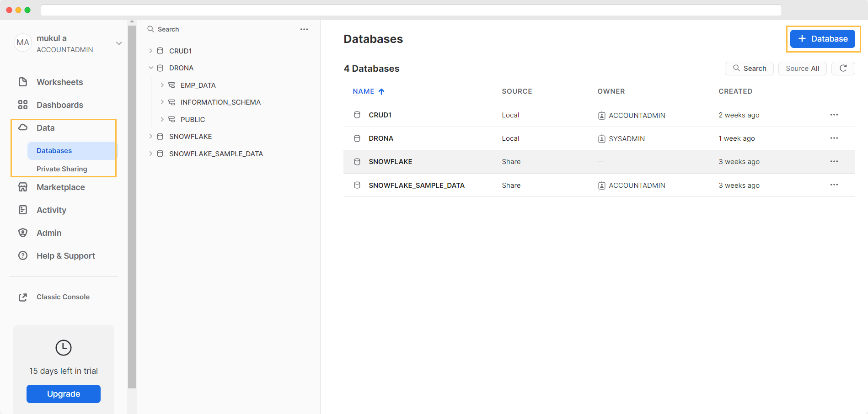This screenshot has height=414, width=868.
Task: Go to Activity in the sidebar
Action: 51,210
